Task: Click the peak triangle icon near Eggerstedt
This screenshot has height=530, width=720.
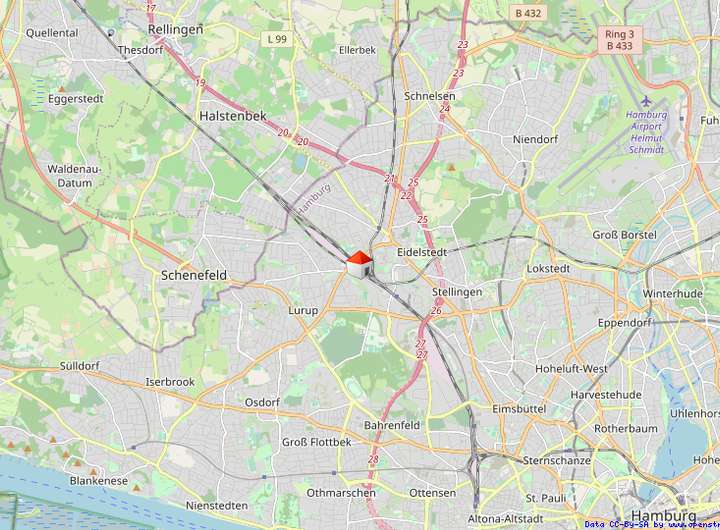Action: point(62,89)
